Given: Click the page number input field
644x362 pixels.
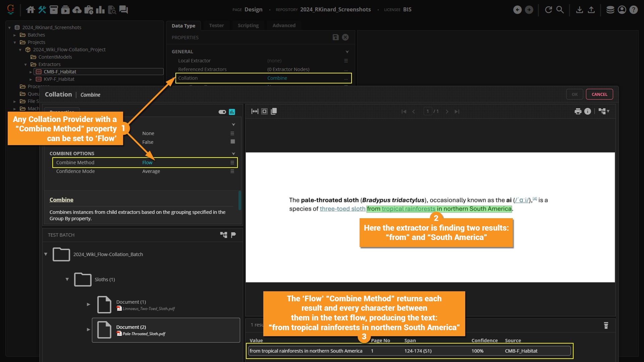Looking at the screenshot, I should (x=428, y=111).
